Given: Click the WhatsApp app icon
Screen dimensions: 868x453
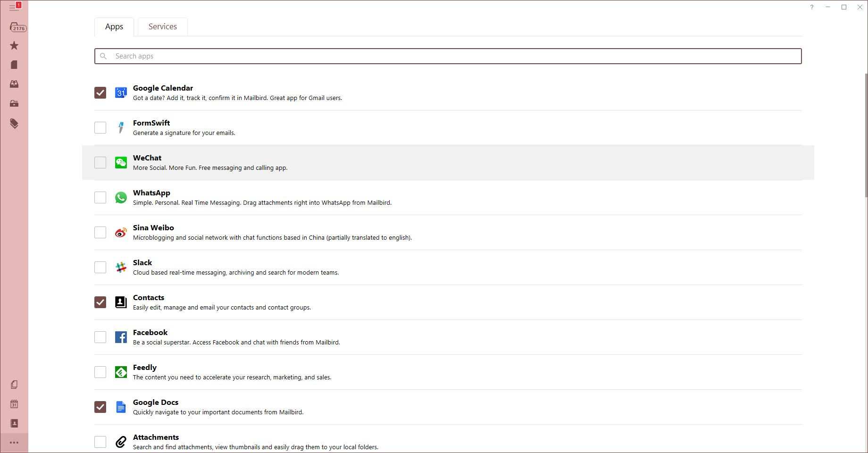Looking at the screenshot, I should point(121,197).
